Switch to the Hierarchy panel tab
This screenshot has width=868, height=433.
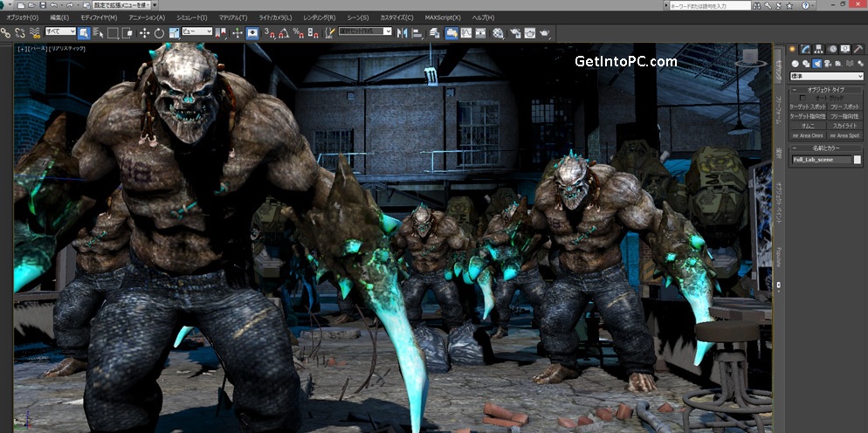[820, 49]
